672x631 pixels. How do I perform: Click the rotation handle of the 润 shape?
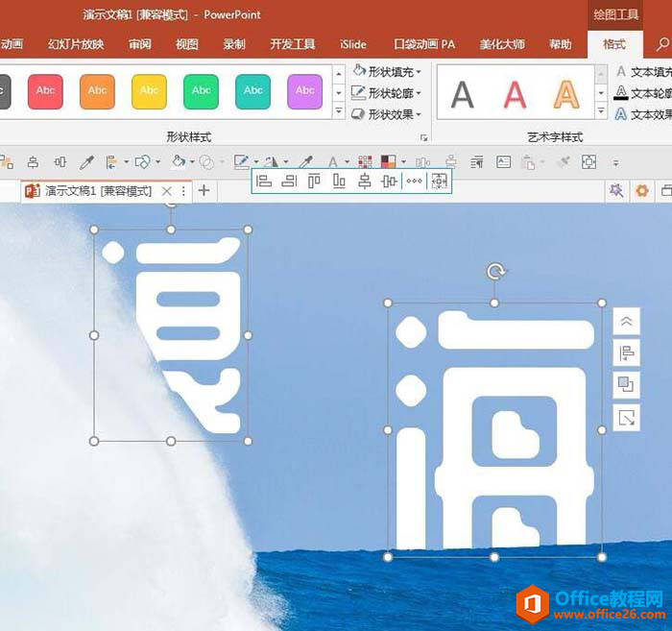495,272
